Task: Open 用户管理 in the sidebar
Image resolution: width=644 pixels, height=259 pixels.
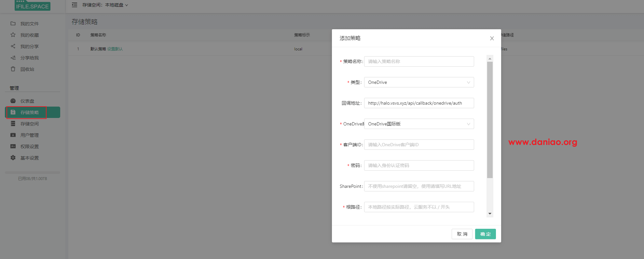Action: click(x=29, y=135)
